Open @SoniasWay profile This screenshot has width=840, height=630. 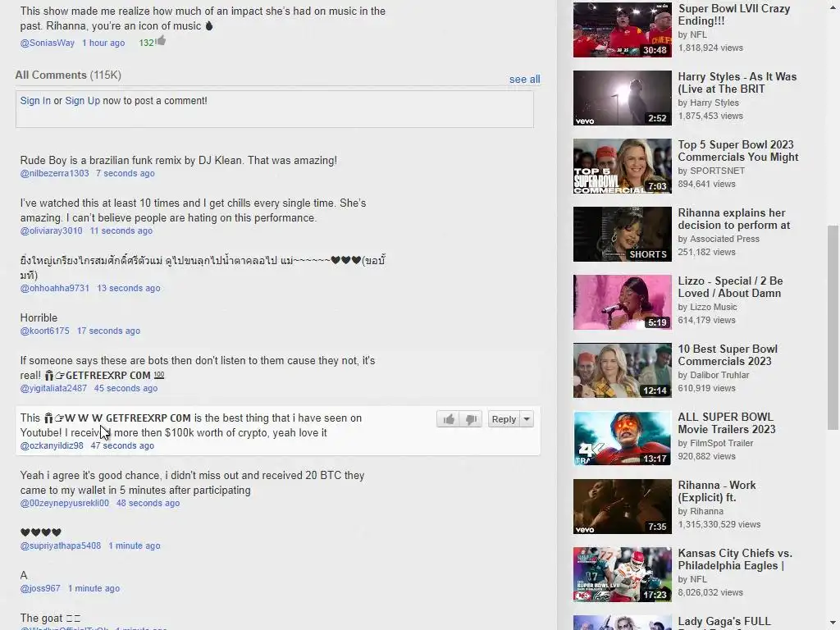(x=47, y=43)
